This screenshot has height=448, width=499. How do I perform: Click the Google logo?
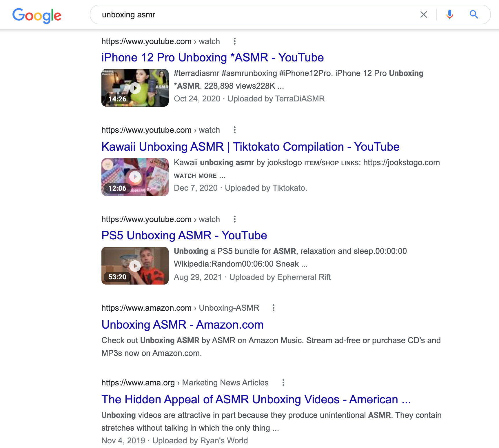pyautogui.click(x=37, y=16)
